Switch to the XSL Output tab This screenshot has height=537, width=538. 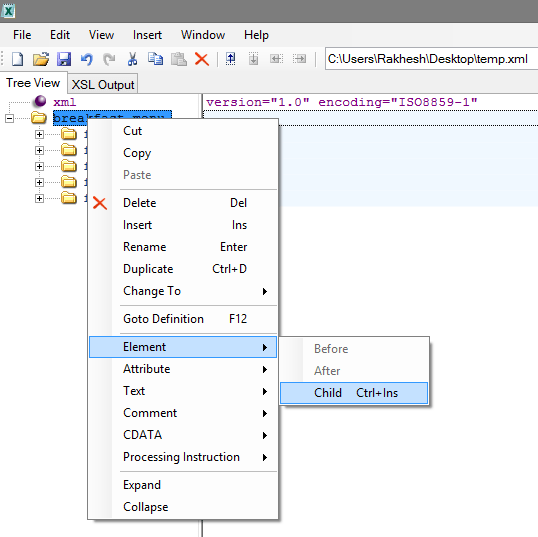103,84
